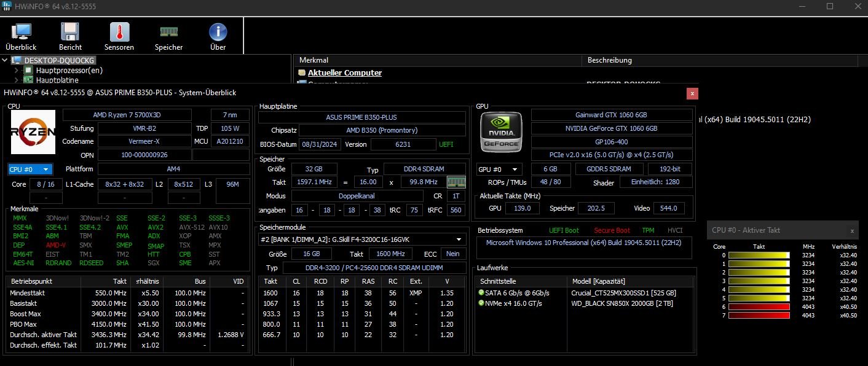Click the Merkmal column header
Image resolution: width=868 pixels, height=366 pixels.
coord(437,60)
